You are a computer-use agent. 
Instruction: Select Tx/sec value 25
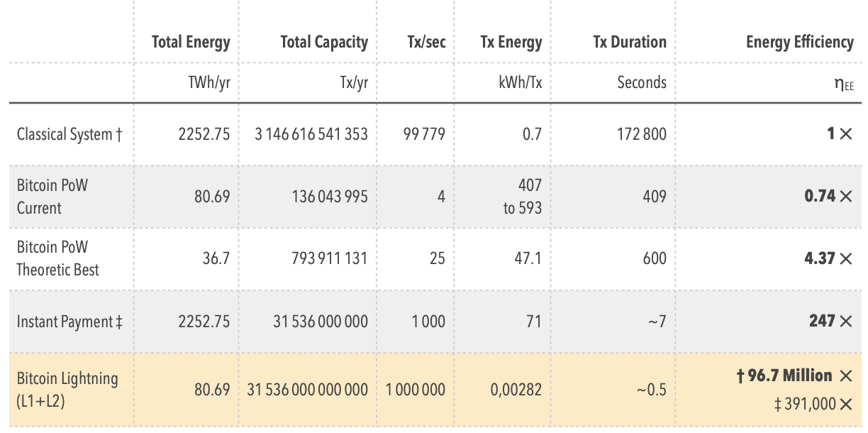coord(438,258)
